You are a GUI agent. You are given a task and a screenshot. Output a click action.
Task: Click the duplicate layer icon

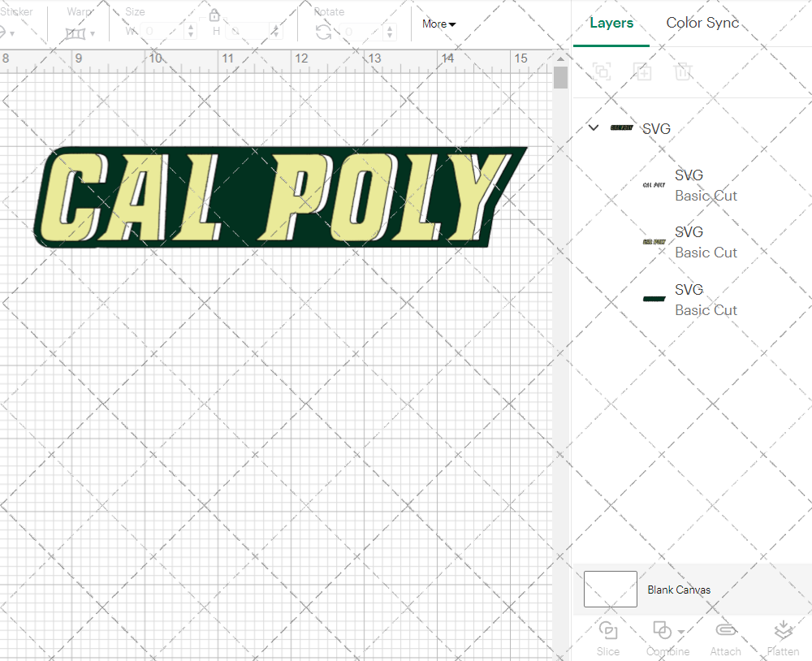642,71
